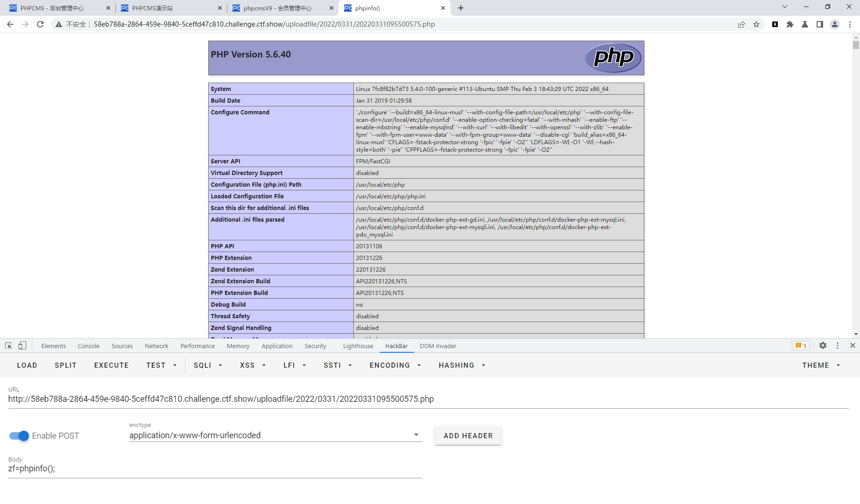Open the enctype dropdown
Image resolution: width=860 pixels, height=504 pixels.
[x=415, y=434]
